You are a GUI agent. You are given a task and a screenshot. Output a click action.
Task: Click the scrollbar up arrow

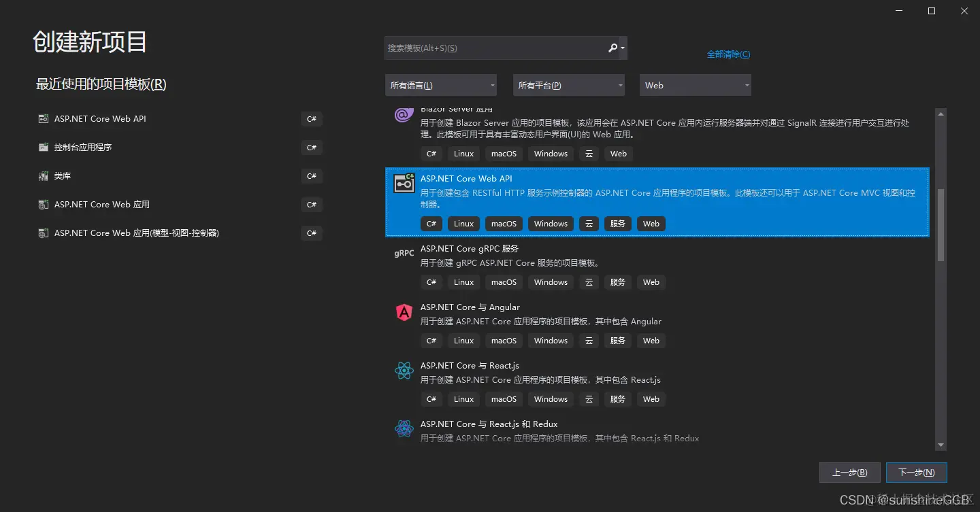tap(941, 114)
